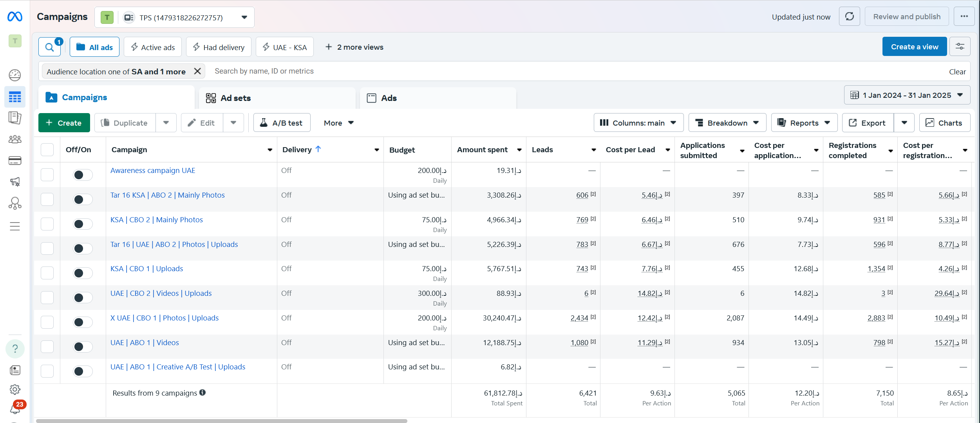Remove the Audience location filter chip
This screenshot has width=980, height=423.
point(197,71)
